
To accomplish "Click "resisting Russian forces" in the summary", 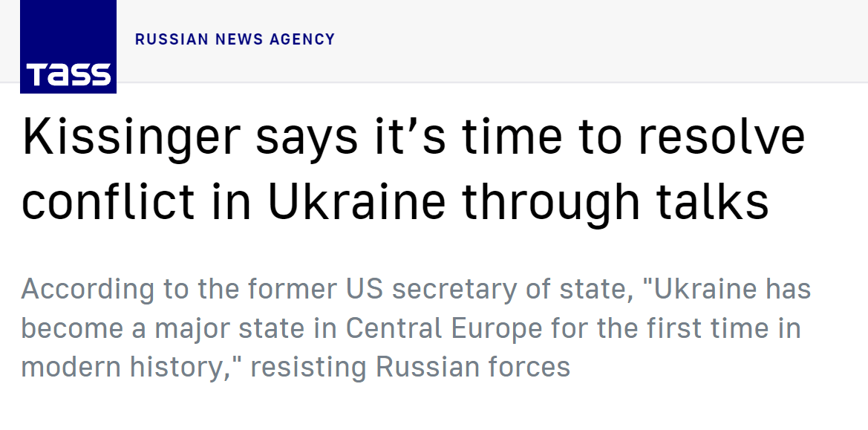I will 410,367.
